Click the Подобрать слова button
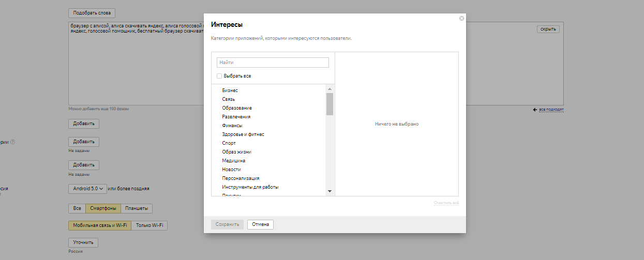This screenshot has width=644, height=260. coord(92,13)
